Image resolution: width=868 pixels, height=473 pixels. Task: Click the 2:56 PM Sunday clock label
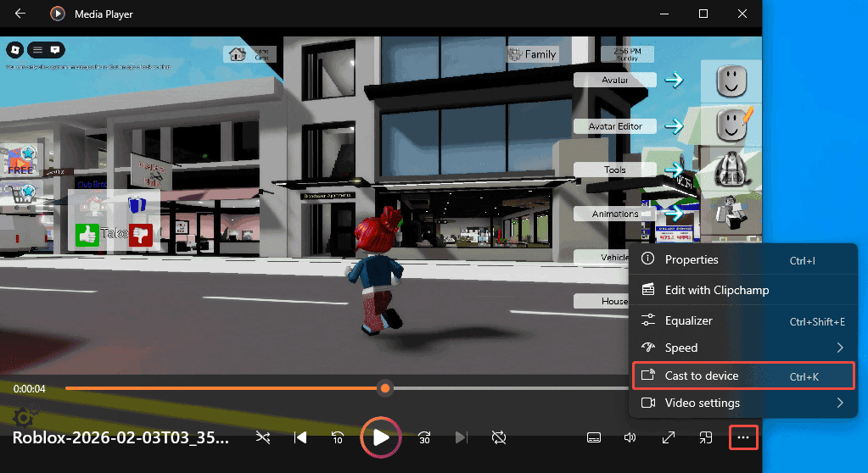[627, 54]
